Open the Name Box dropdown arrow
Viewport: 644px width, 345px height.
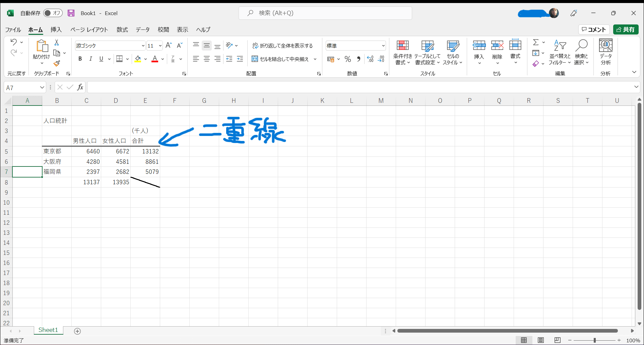tap(42, 87)
